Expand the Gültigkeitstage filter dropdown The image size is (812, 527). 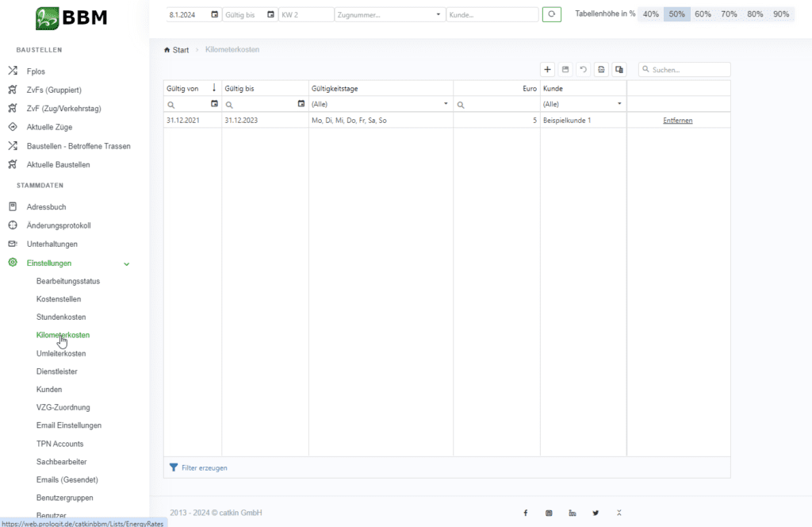point(446,104)
